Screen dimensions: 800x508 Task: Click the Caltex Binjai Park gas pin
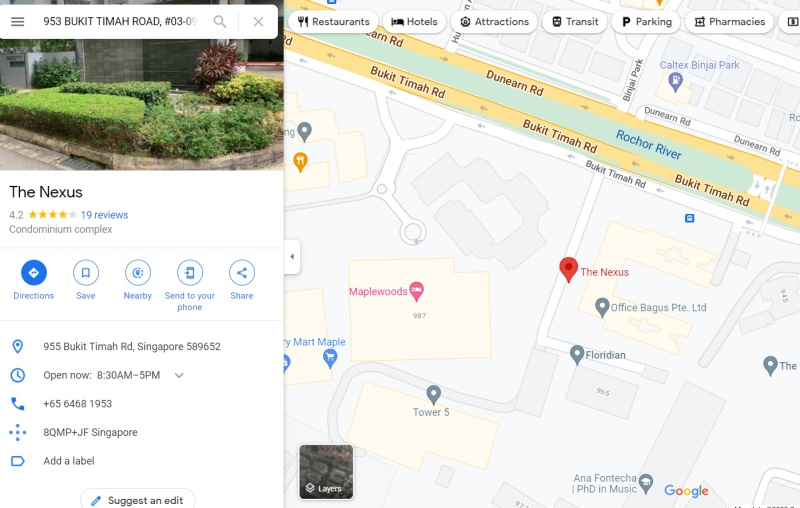[x=676, y=81]
